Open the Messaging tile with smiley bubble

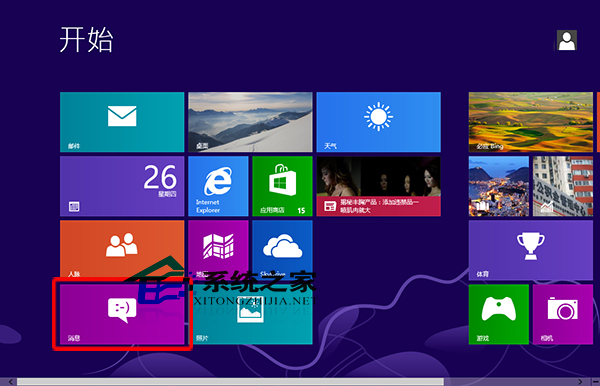click(x=122, y=314)
